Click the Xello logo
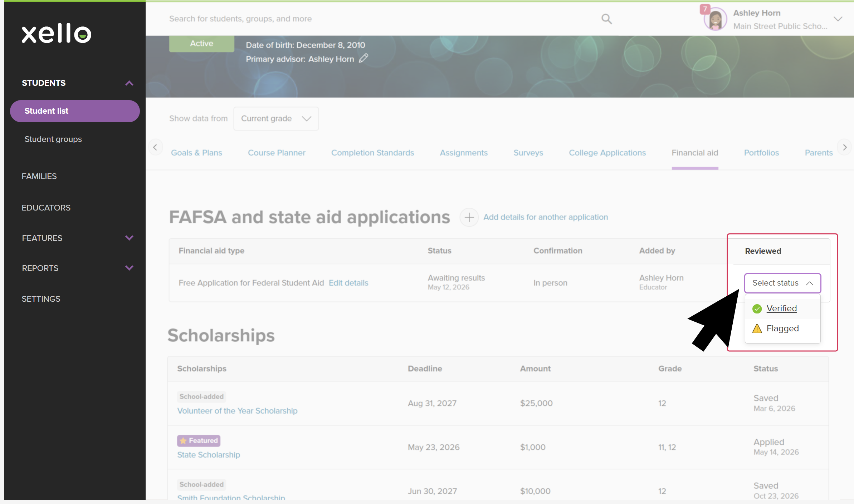854x504 pixels. point(57,34)
